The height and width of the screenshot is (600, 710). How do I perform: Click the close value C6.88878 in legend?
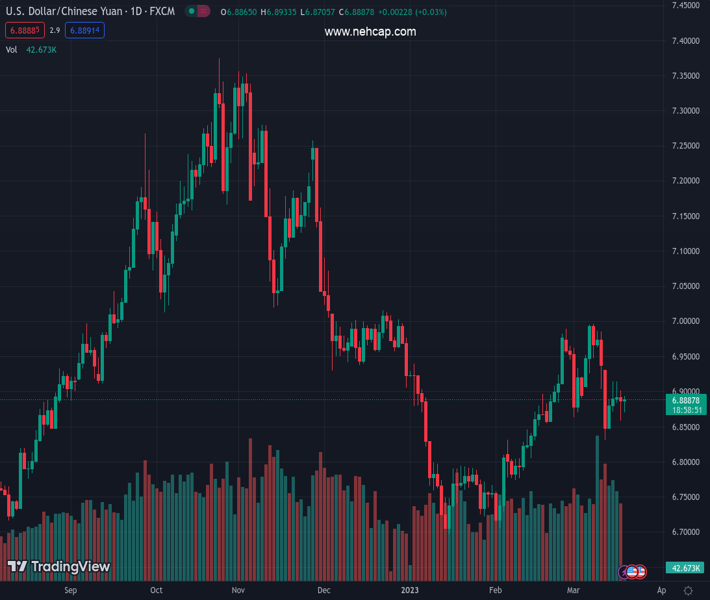pyautogui.click(x=357, y=12)
